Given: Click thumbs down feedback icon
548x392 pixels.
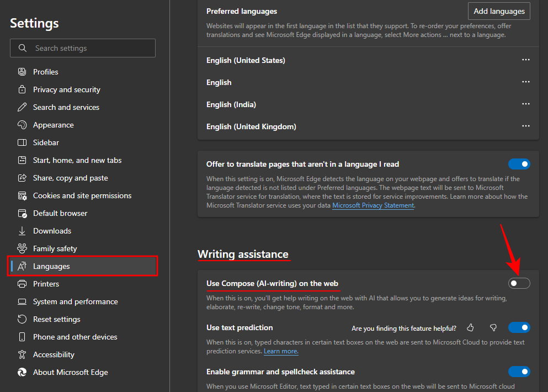Looking at the screenshot, I should (493, 328).
